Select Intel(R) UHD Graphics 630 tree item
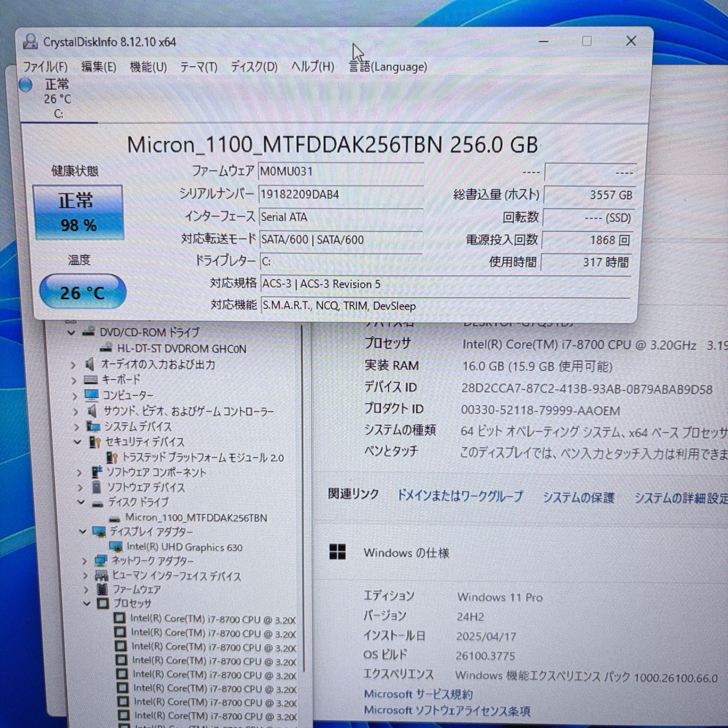 [x=184, y=547]
